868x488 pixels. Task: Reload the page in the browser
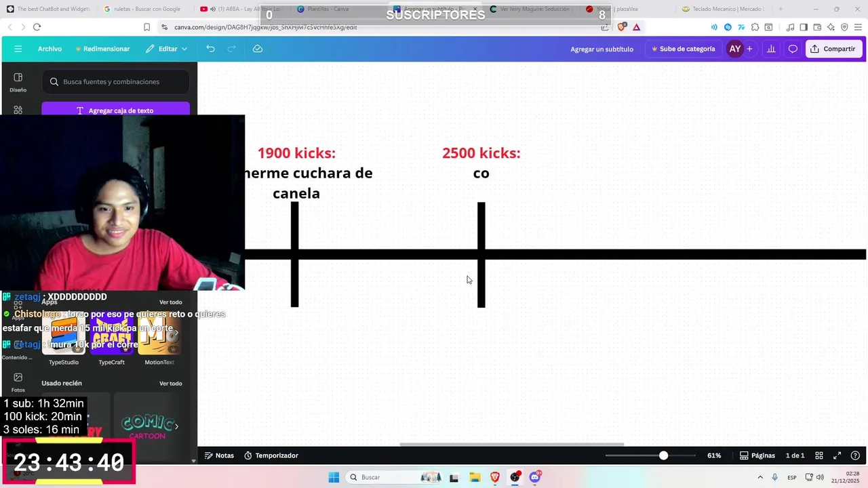(37, 27)
